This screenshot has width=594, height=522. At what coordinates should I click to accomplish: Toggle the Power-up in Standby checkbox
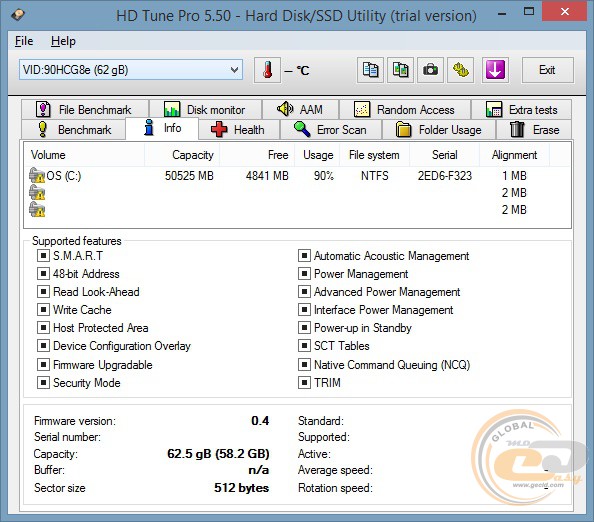tap(304, 328)
